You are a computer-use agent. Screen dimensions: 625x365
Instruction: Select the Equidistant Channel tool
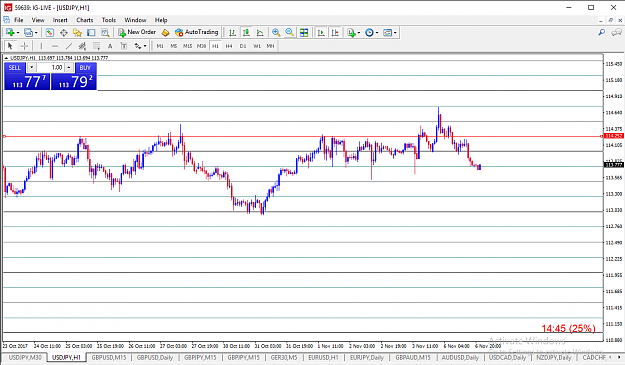83,46
